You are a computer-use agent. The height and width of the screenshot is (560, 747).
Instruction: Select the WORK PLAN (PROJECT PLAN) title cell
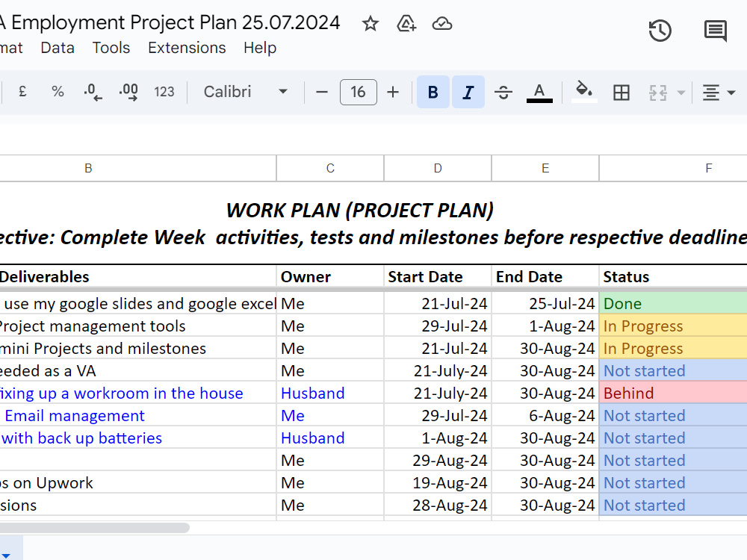click(x=360, y=210)
